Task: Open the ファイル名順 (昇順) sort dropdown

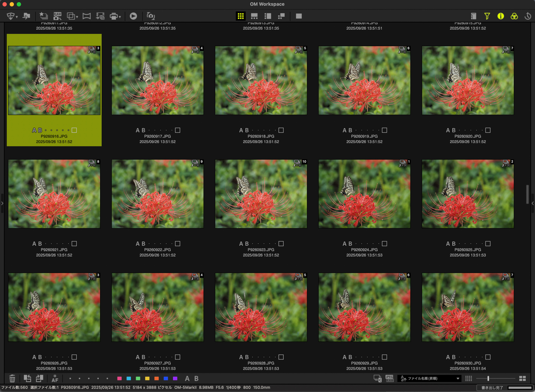Action: tap(430, 378)
